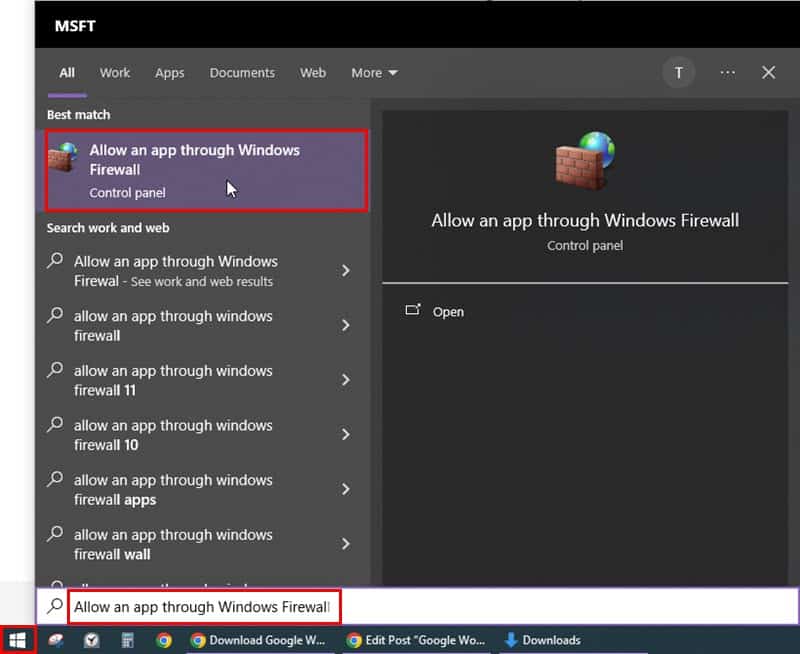The height and width of the screenshot is (654, 800).
Task: Switch to the Apps tab
Action: [169, 73]
